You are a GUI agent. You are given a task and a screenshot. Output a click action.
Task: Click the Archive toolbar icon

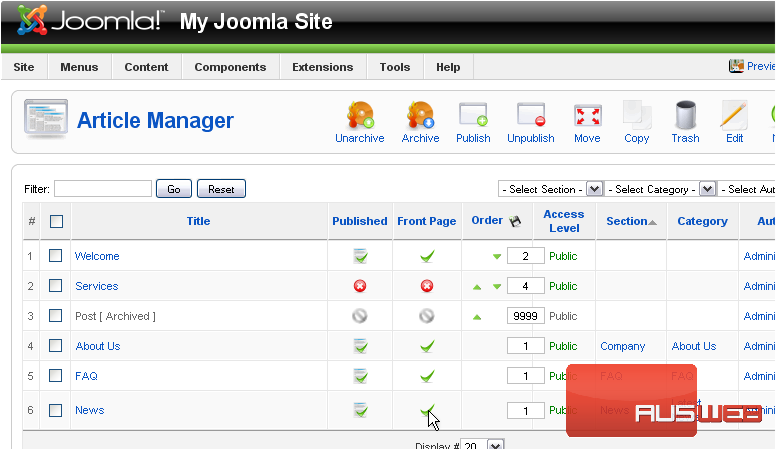[x=420, y=116]
